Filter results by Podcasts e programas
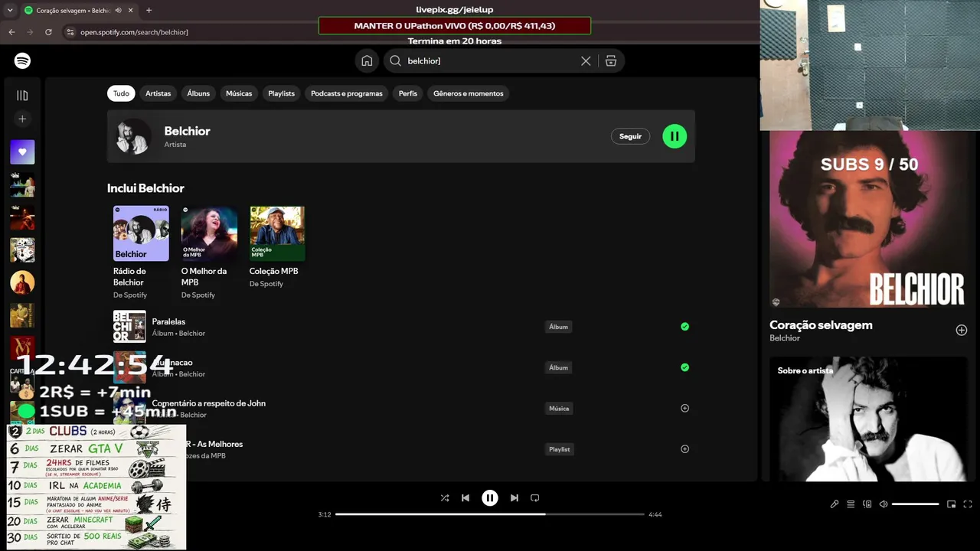The width and height of the screenshot is (980, 551). point(347,93)
